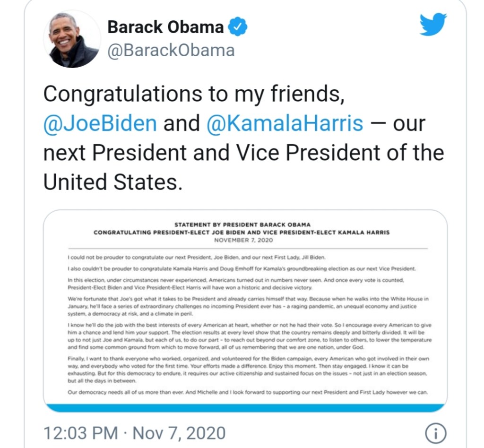This screenshot has height=448, width=484.
Task: Click the Twitter bird logo
Action: (433, 26)
